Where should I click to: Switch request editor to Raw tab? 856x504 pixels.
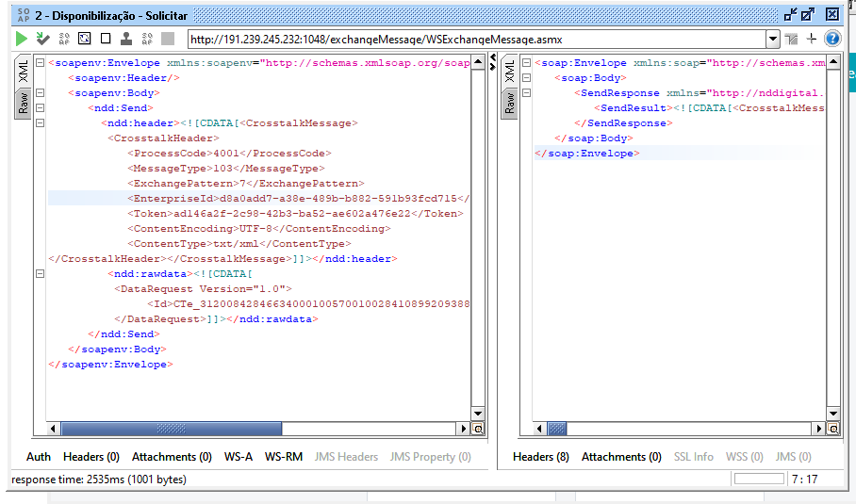point(23,104)
